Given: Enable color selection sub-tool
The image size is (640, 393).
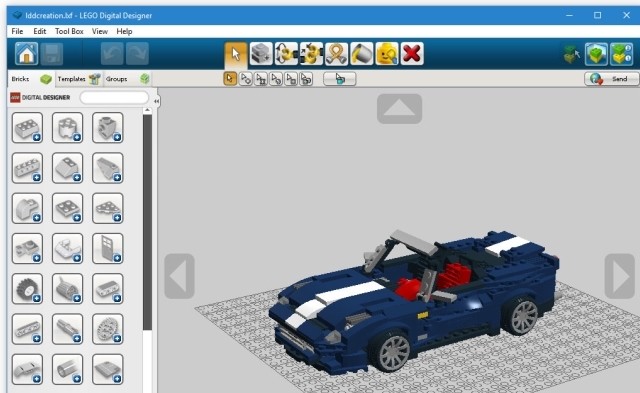Looking at the screenshot, I should coord(276,79).
